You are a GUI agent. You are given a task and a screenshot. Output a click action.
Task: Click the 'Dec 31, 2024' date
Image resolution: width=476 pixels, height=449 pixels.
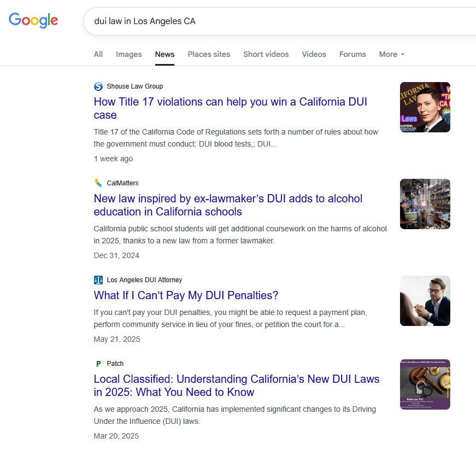coord(116,255)
